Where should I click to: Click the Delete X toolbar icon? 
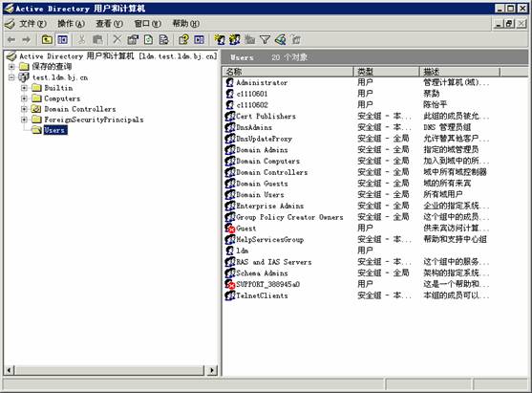(x=117, y=40)
